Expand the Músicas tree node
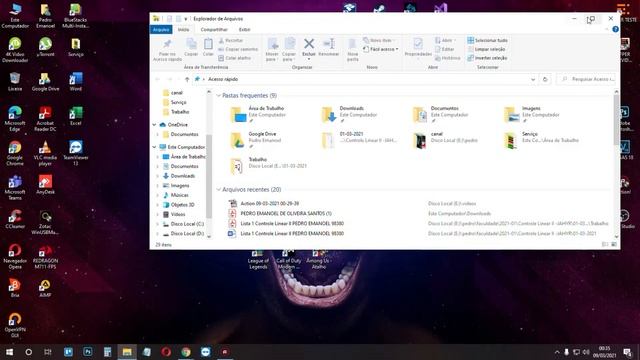640x360 pixels. (x=158, y=195)
